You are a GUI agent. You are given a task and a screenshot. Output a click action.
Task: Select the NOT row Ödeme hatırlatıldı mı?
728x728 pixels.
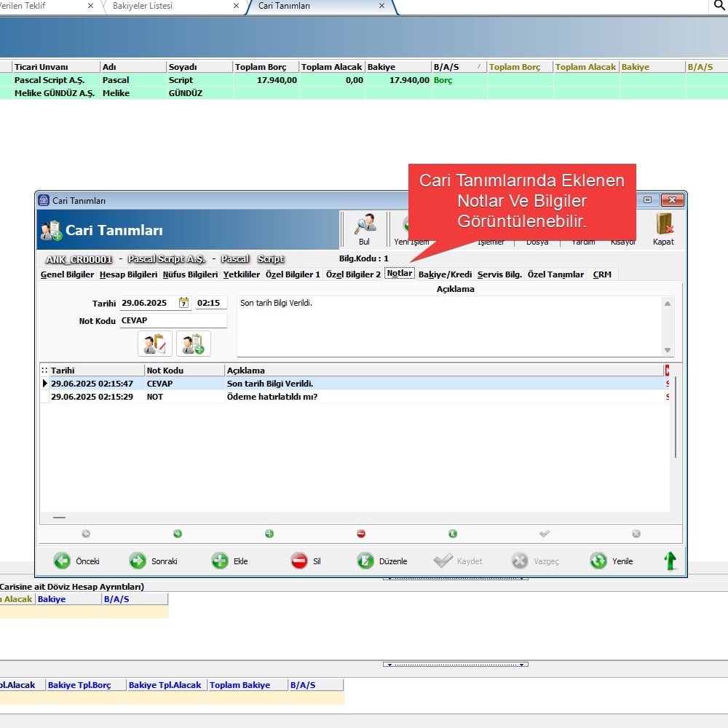273,397
